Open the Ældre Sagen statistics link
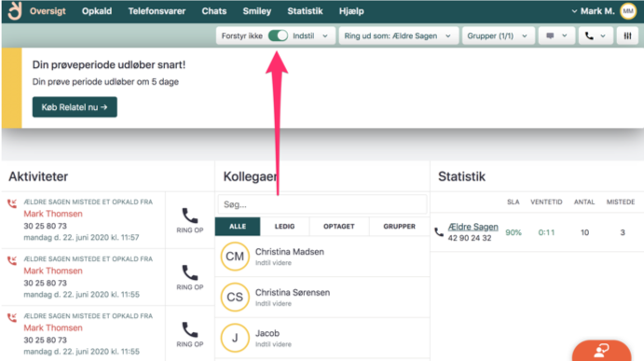Viewport: 644px width, 361px height. (473, 227)
